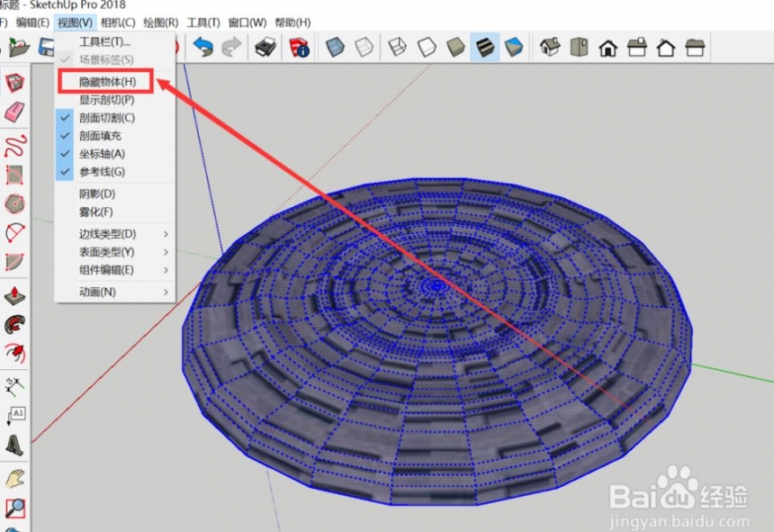
Task: Click the Redo arrow icon
Action: point(231,48)
